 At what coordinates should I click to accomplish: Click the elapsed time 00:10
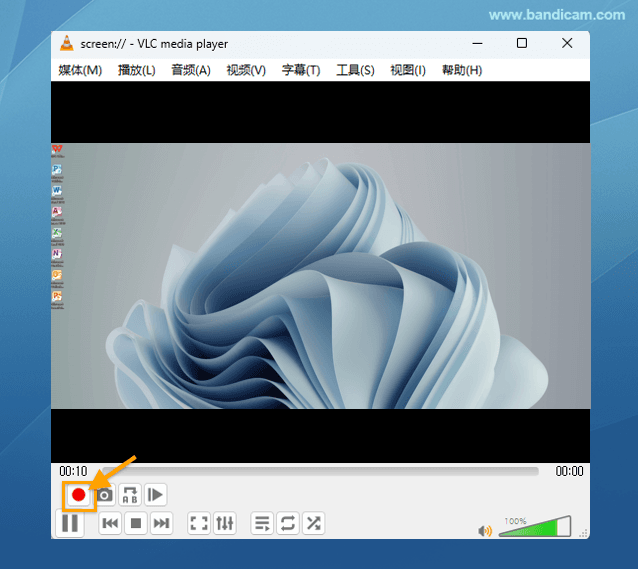(x=73, y=471)
